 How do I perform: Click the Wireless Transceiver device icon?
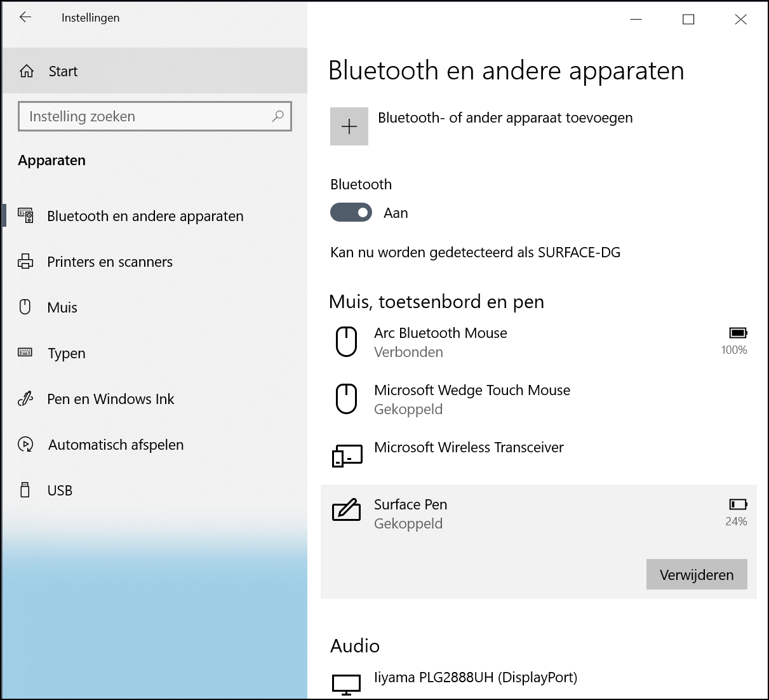pyautogui.click(x=347, y=455)
